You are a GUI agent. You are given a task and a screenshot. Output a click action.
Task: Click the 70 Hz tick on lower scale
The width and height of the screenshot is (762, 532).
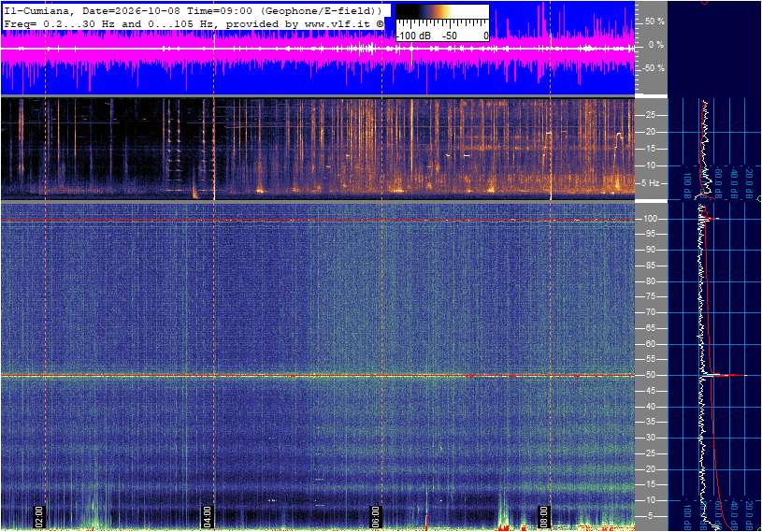tap(650, 312)
